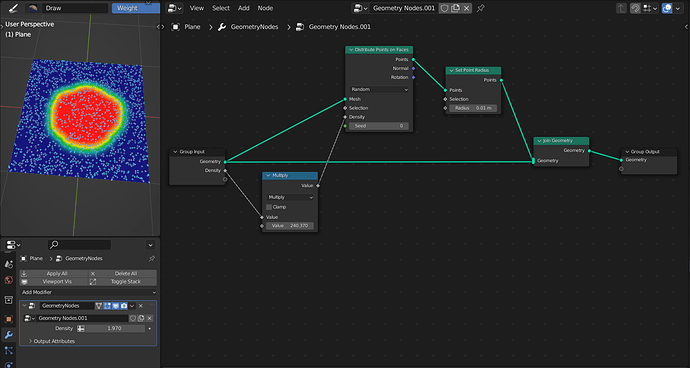Open the brush preview thumbnail next to Draw
This screenshot has height=368, width=690.
33,8
